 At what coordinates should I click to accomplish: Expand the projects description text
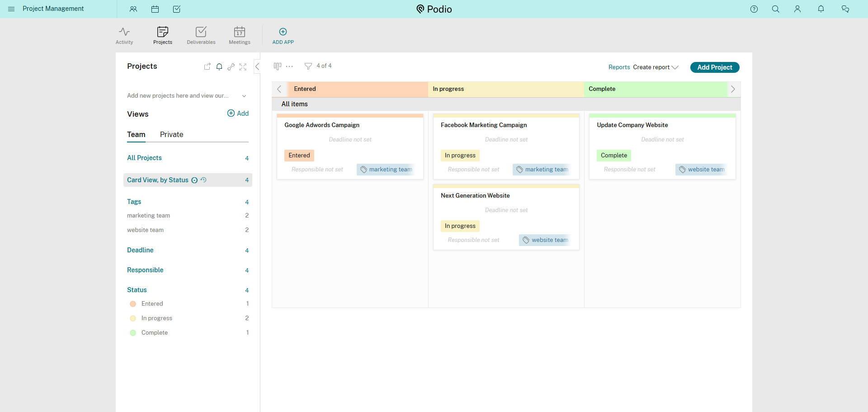coord(244,96)
